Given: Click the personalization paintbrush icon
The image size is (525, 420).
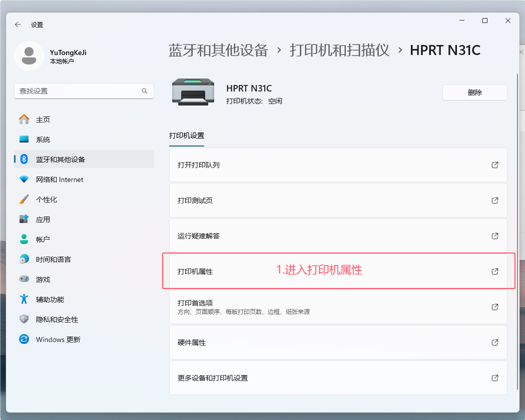Looking at the screenshot, I should pyautogui.click(x=24, y=199).
